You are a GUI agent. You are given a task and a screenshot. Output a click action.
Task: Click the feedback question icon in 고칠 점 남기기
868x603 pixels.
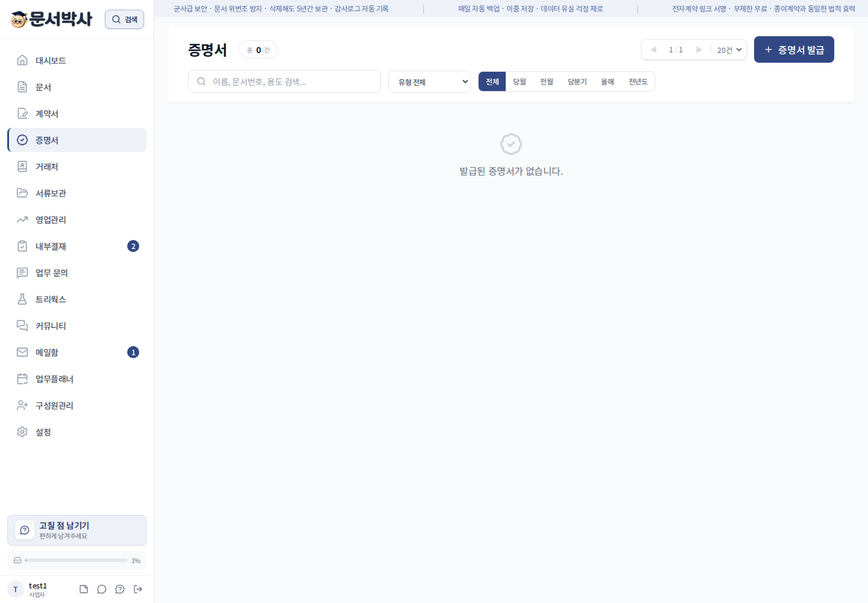point(25,530)
